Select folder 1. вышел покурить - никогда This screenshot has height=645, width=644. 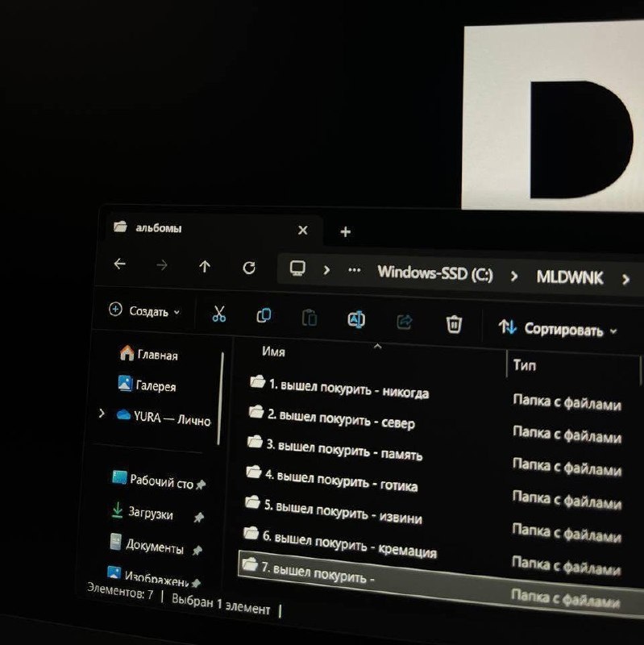pos(339,389)
